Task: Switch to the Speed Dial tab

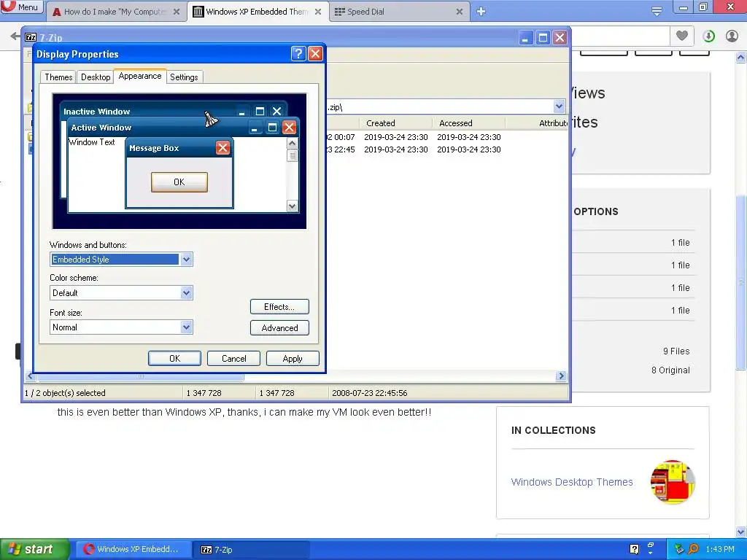Action: pyautogui.click(x=395, y=12)
